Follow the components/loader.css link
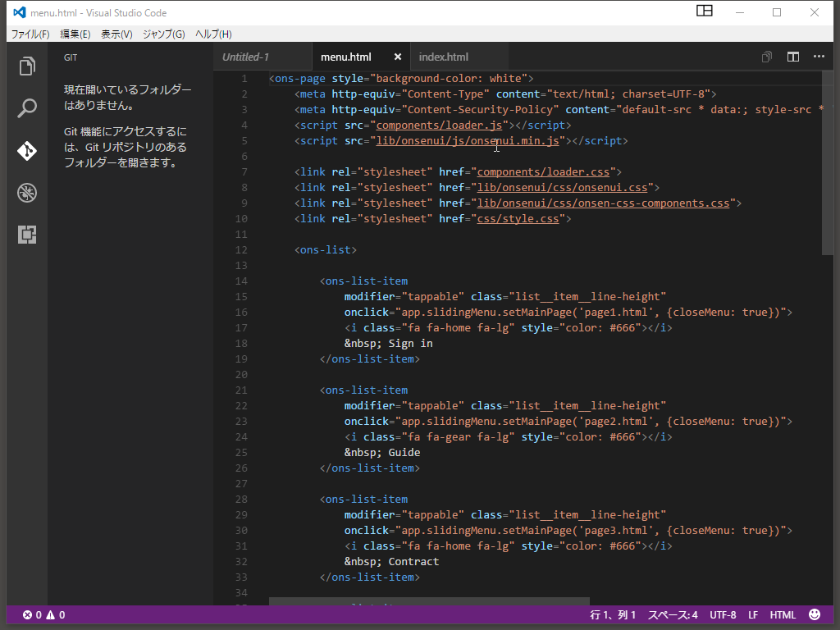840x630 pixels. (x=543, y=172)
